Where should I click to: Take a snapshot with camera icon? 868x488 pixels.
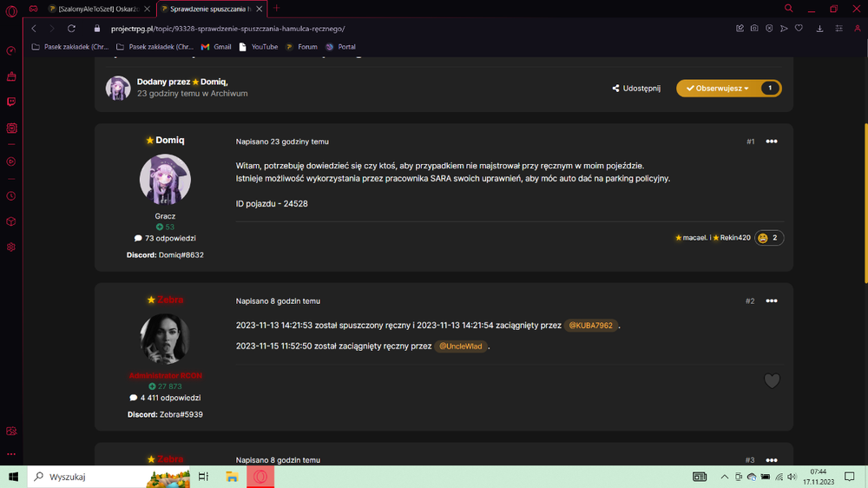pos(754,29)
